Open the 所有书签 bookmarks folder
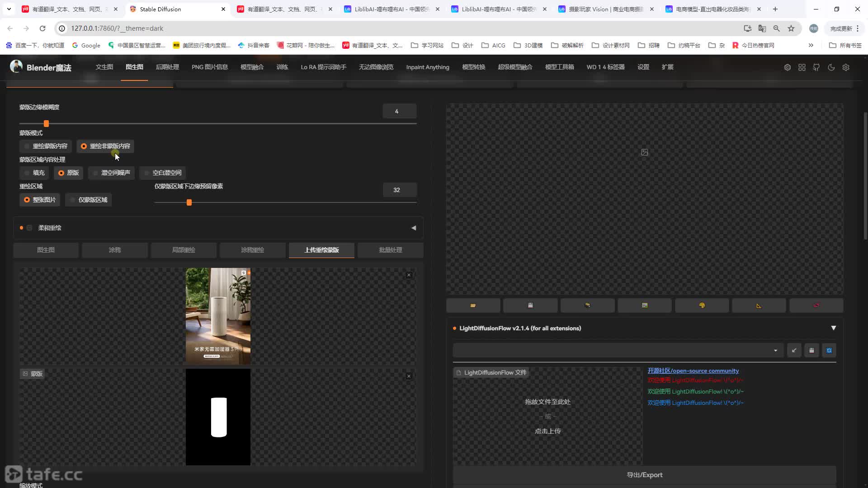 845,45
